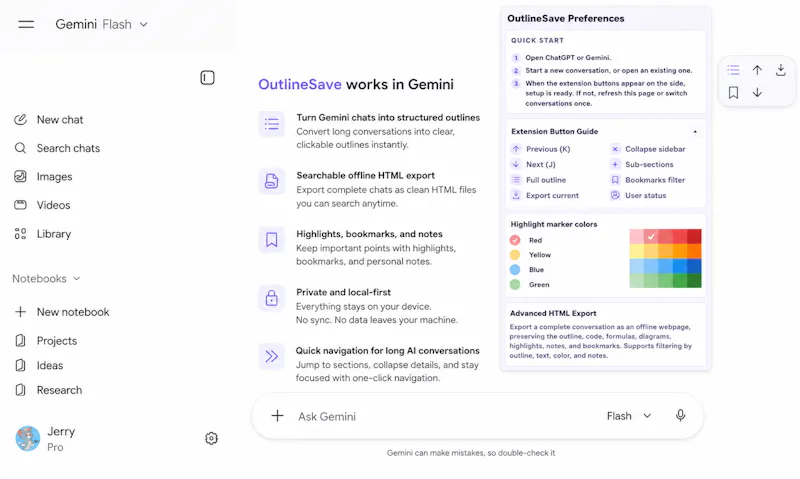Click the Collapse sidebar X icon in guide
This screenshot has height=479, width=800.
(x=615, y=149)
